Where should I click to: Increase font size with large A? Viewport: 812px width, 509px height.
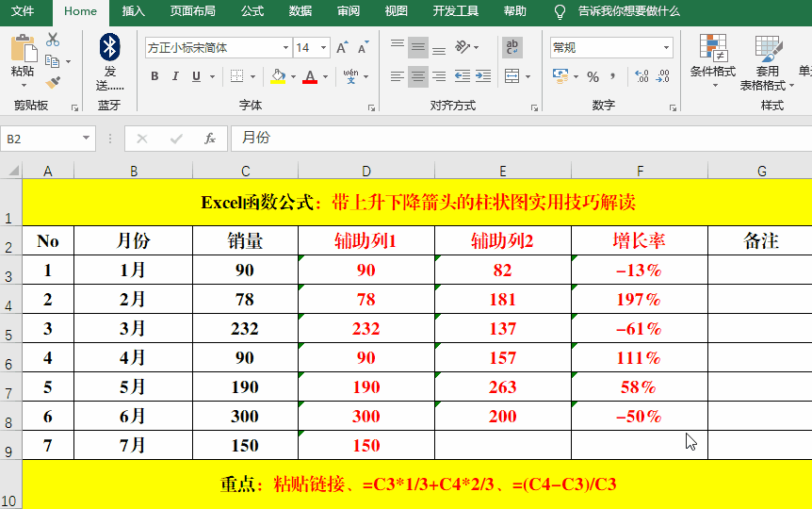click(x=342, y=48)
